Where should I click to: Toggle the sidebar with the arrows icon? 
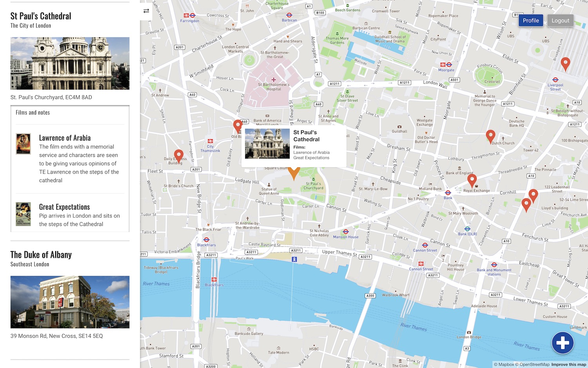click(x=146, y=11)
